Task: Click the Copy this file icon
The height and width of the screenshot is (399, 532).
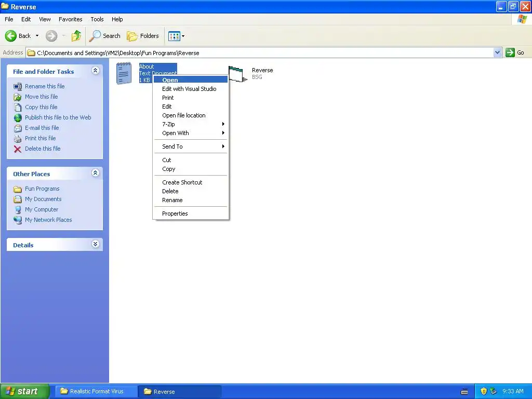Action: [x=18, y=107]
